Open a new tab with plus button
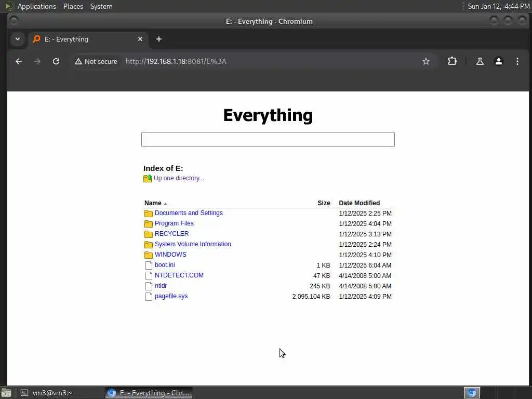The width and height of the screenshot is (532, 399). [159, 39]
